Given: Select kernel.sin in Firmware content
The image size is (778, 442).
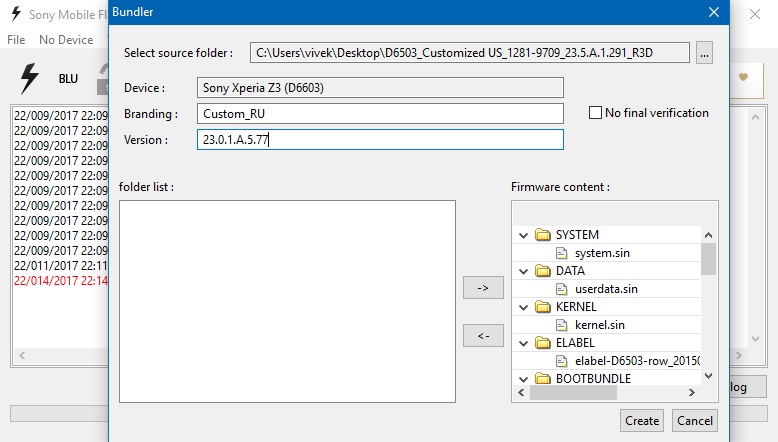Looking at the screenshot, I should tap(599, 325).
